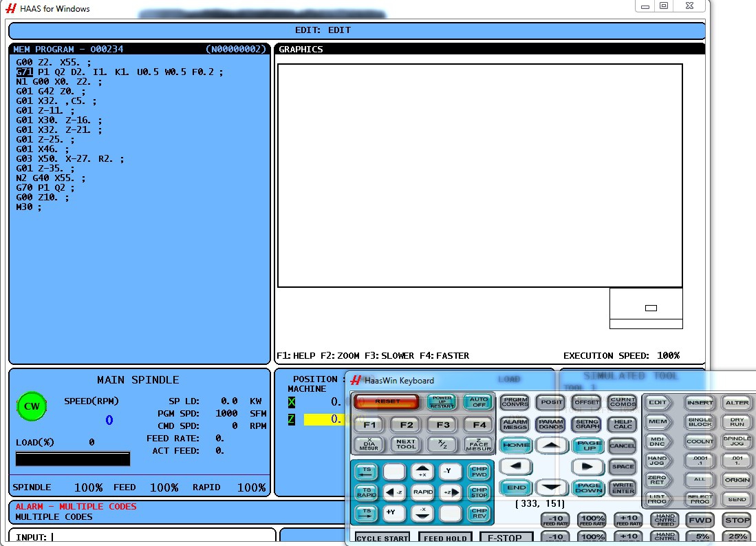
Task: Switch to EDIT mode key
Action: coord(657,402)
